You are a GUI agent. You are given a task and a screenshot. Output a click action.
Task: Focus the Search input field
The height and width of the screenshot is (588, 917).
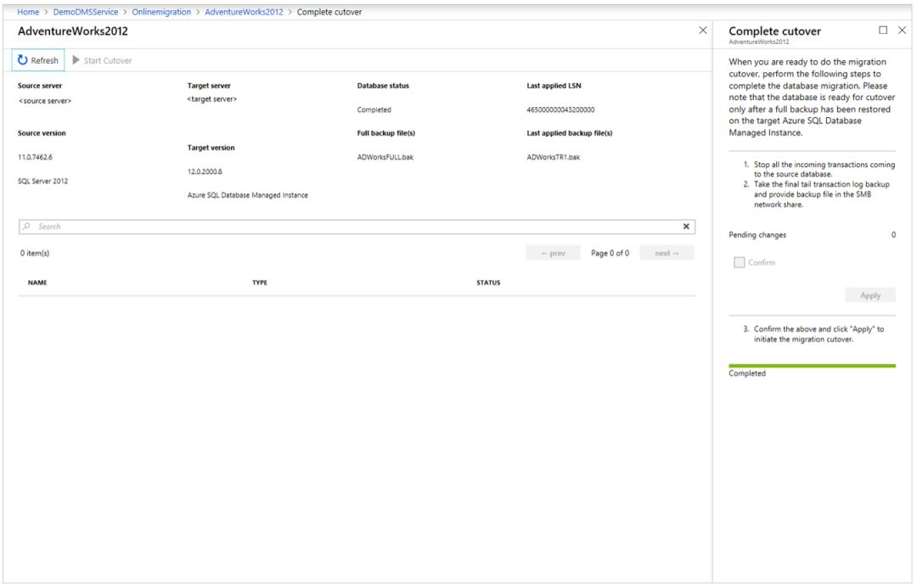pos(357,227)
